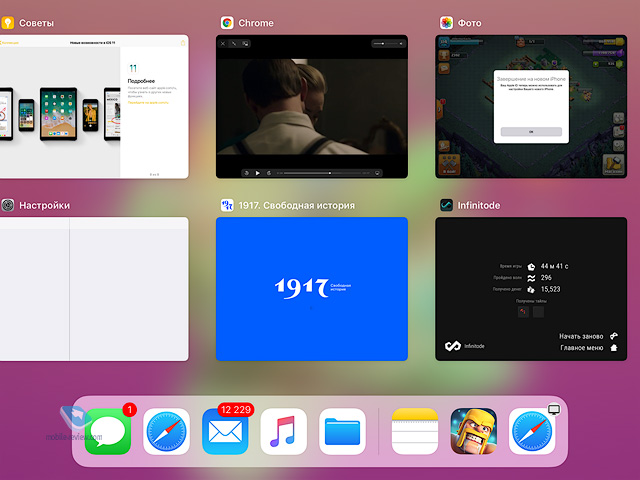Viewport: 640px width, 480px height.
Task: Switch to the Infinitode app card
Action: (531, 289)
